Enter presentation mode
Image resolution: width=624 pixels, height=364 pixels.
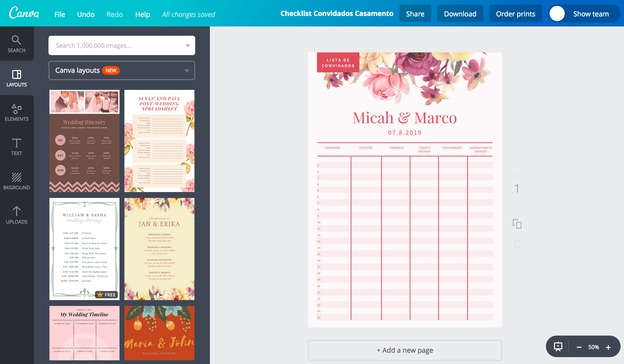pyautogui.click(x=558, y=347)
